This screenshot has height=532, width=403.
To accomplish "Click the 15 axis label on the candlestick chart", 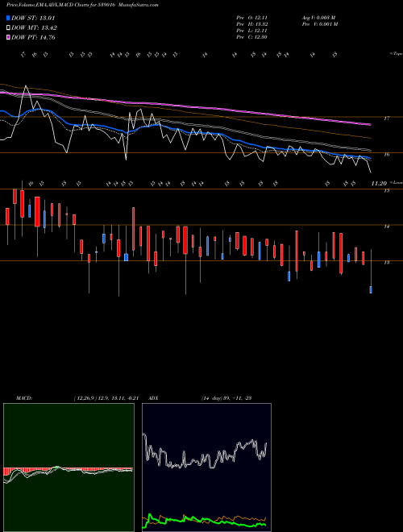I will (x=386, y=191).
